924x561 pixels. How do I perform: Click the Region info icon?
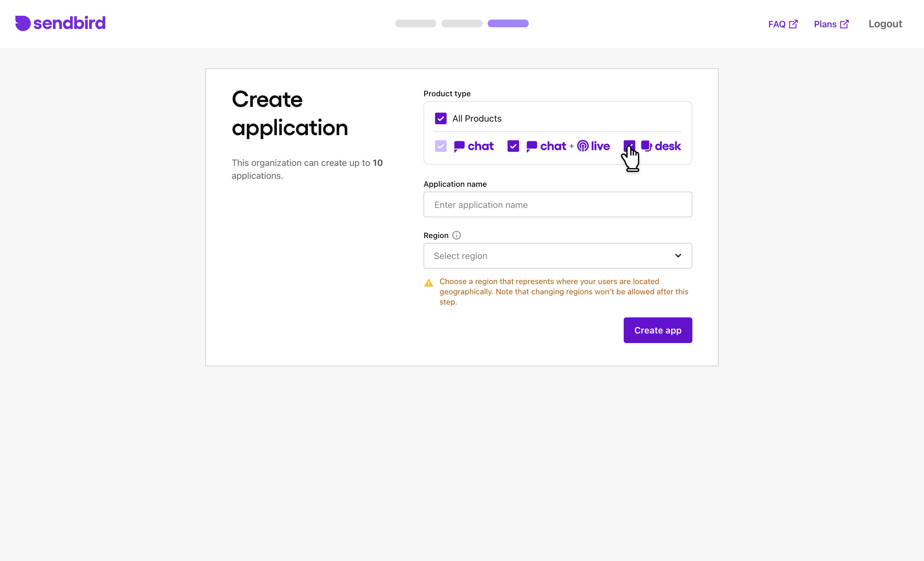click(456, 236)
